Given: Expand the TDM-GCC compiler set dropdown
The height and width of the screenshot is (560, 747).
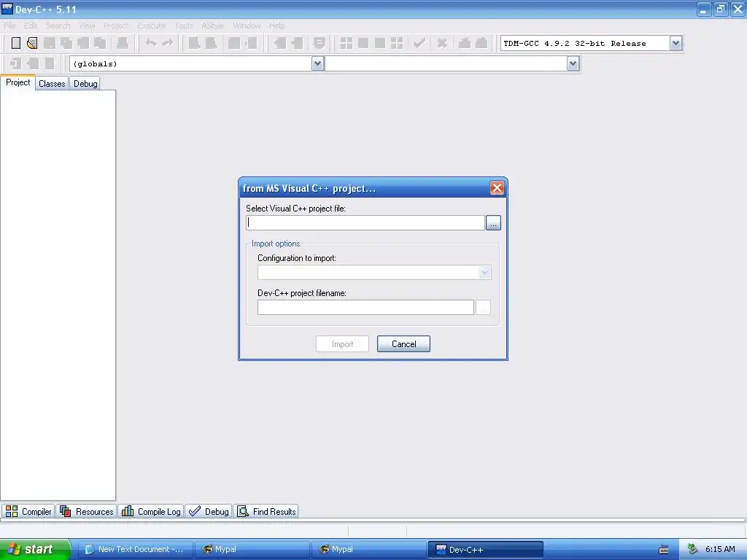Looking at the screenshot, I should tap(676, 43).
